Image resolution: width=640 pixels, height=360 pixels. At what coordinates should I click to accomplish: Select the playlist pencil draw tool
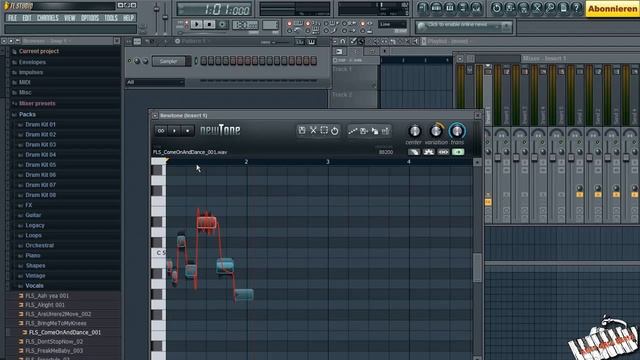click(353, 41)
